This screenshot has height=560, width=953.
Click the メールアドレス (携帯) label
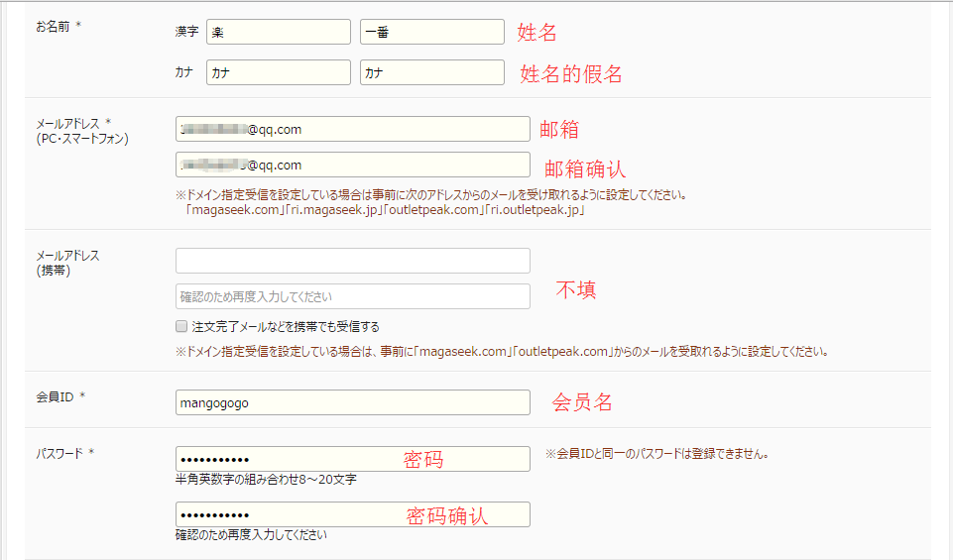(67, 263)
